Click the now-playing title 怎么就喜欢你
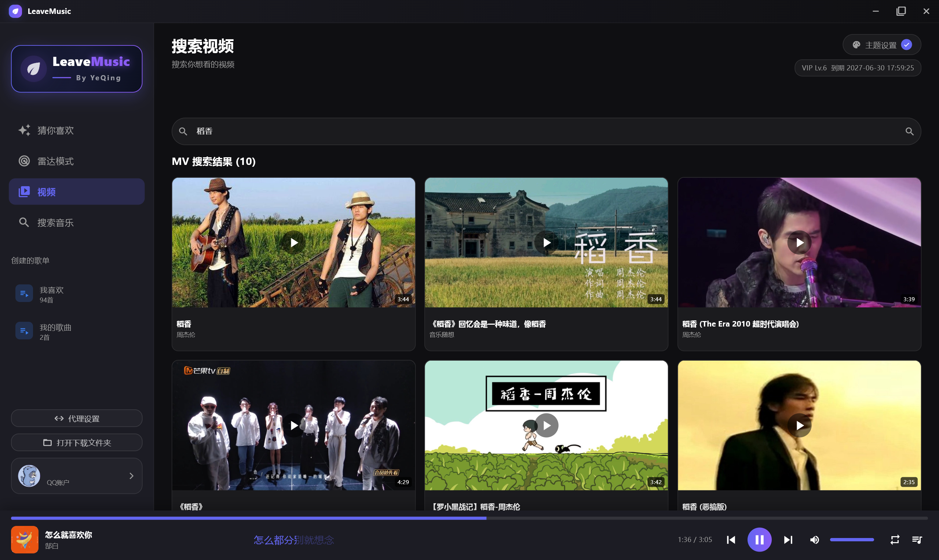The width and height of the screenshot is (939, 560). (x=68, y=535)
